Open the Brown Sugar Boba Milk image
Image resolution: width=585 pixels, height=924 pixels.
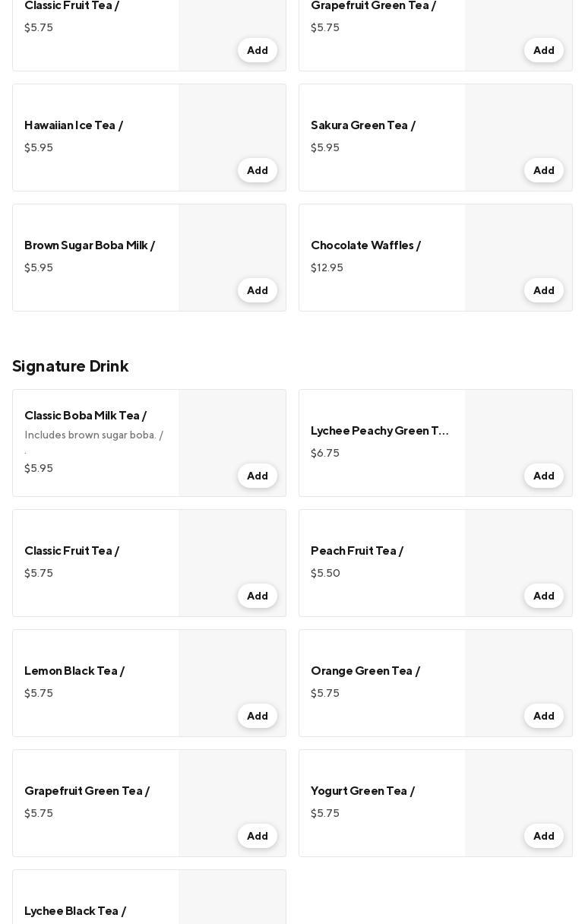coord(232,242)
